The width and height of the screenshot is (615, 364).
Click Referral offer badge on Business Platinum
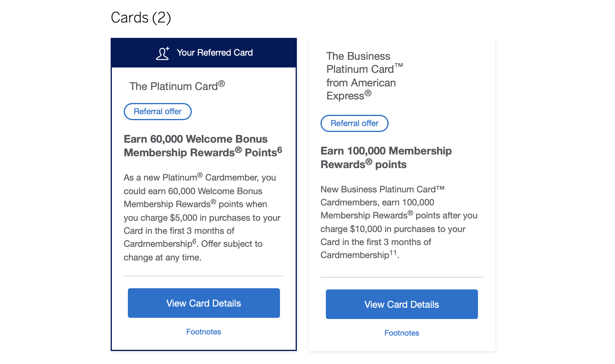click(354, 123)
